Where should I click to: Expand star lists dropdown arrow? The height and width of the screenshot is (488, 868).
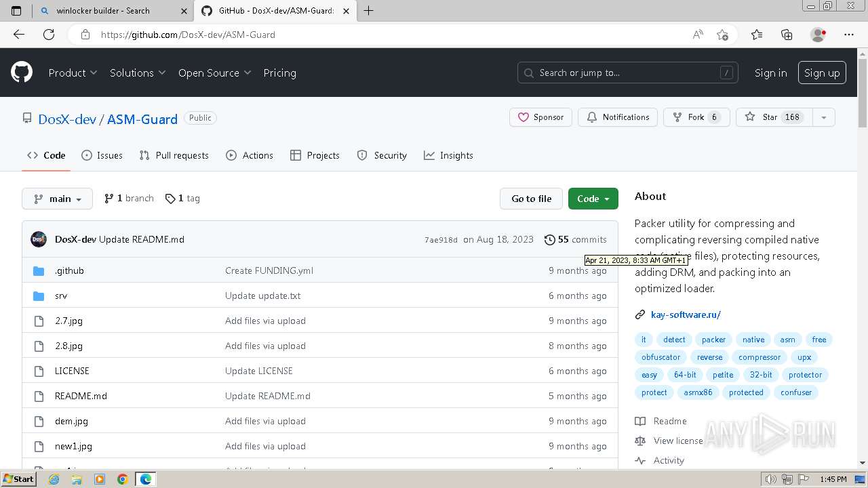(x=823, y=117)
